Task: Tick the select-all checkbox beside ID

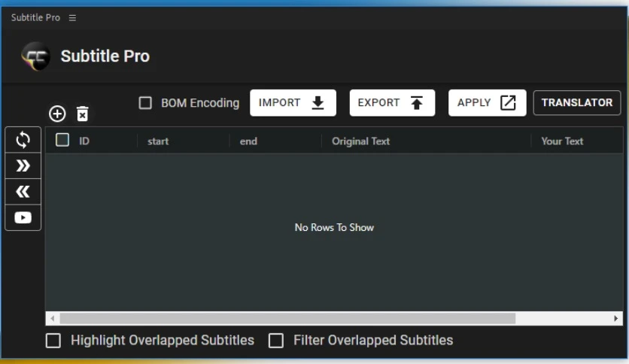Action: point(62,140)
